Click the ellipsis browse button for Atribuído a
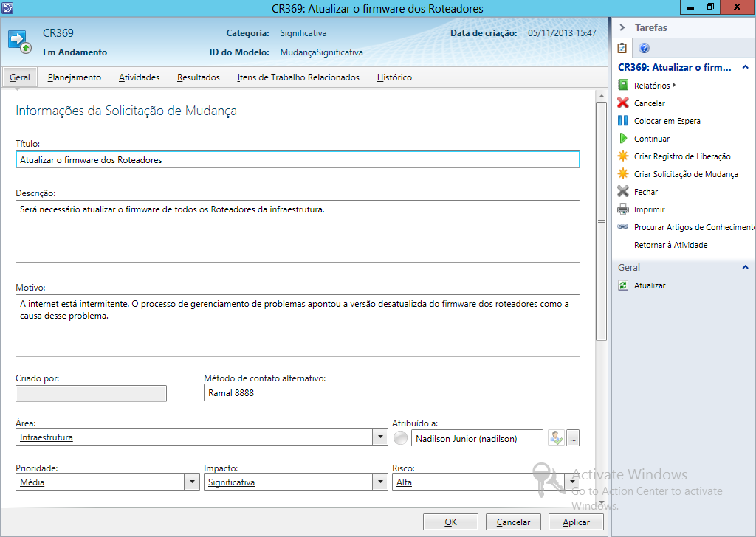The width and height of the screenshot is (756, 537). [573, 437]
